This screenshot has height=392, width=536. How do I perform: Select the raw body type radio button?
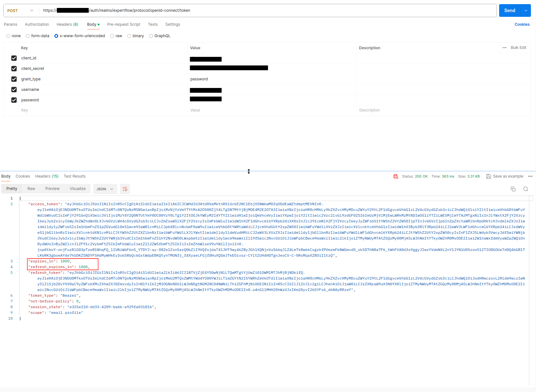coord(112,36)
